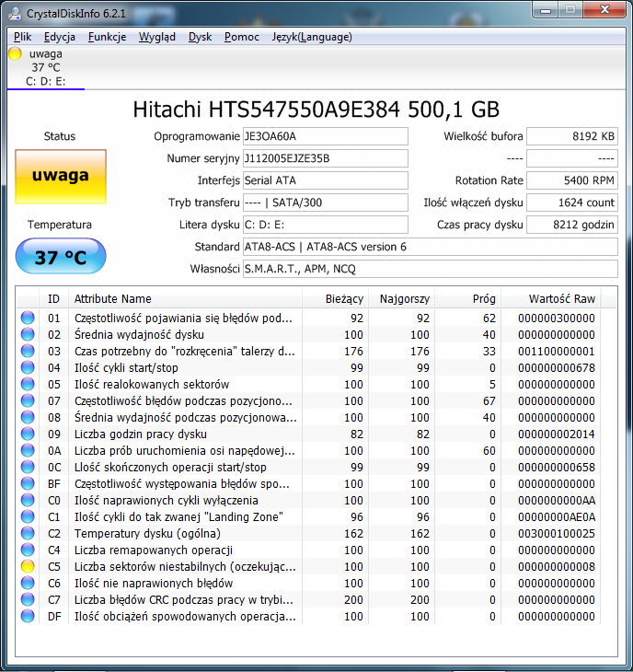Click the yellow warning icon for attribute C5
Screen dimensions: 633x672
click(x=28, y=566)
